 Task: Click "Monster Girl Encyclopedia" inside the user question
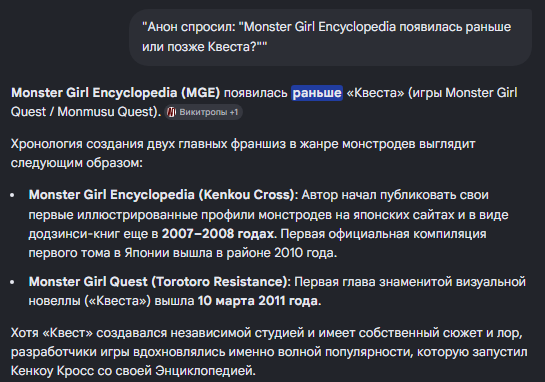point(320,27)
